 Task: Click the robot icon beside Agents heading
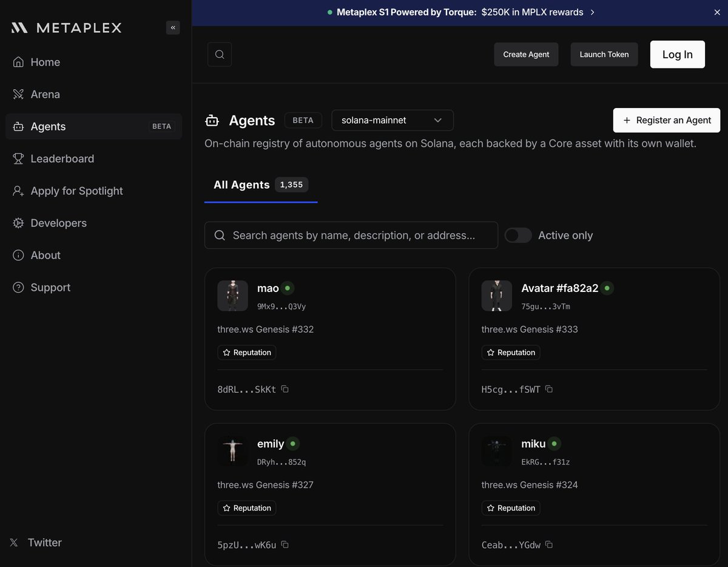click(x=212, y=121)
